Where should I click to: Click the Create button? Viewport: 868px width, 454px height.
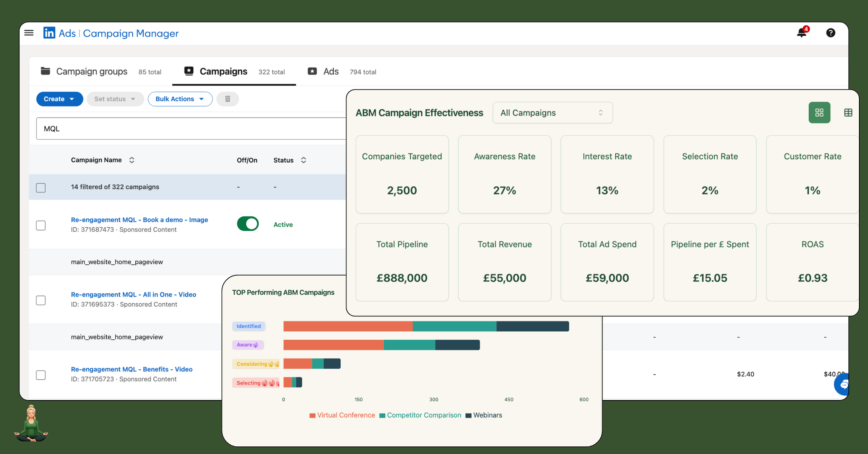[x=59, y=99]
